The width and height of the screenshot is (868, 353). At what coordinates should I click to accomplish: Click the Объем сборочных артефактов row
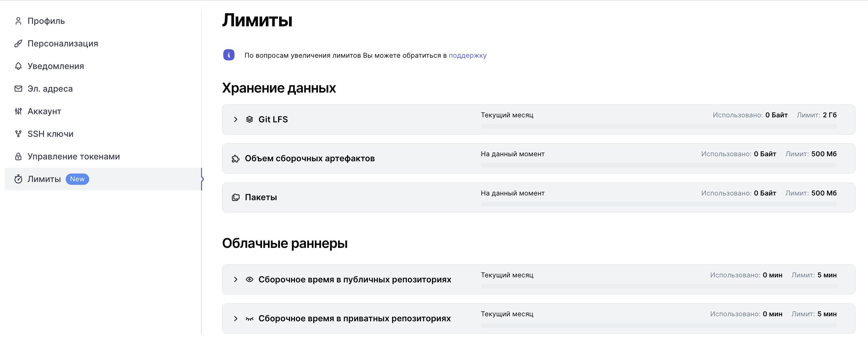pos(309,158)
